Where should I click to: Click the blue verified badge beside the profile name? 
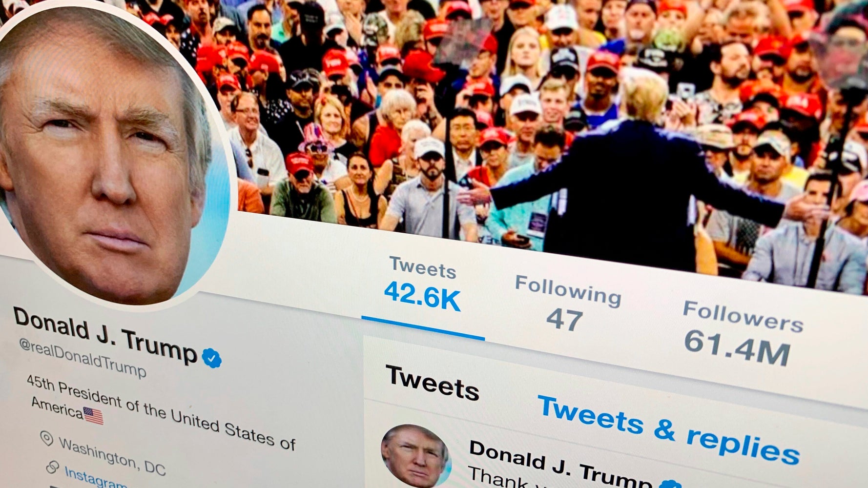(x=211, y=358)
